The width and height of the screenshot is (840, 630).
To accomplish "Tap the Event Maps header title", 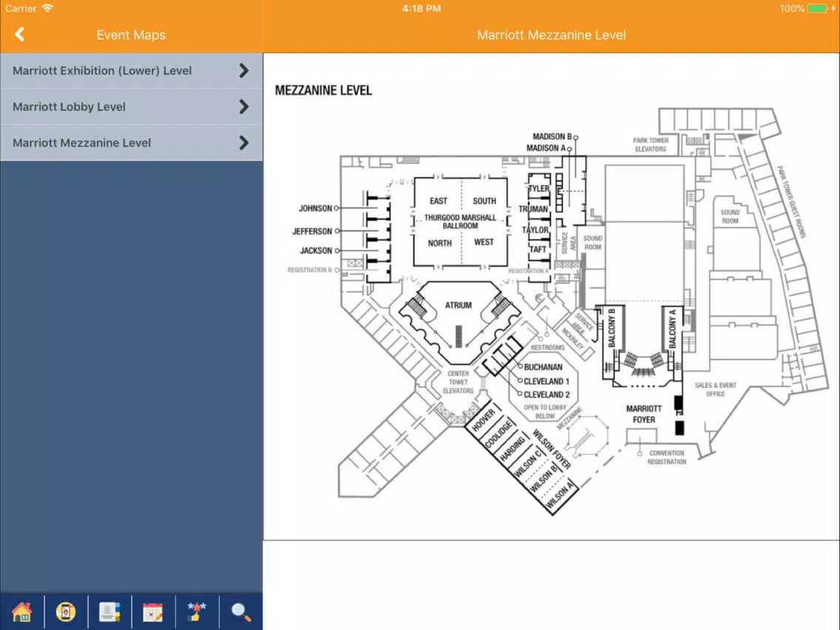I will [x=131, y=35].
